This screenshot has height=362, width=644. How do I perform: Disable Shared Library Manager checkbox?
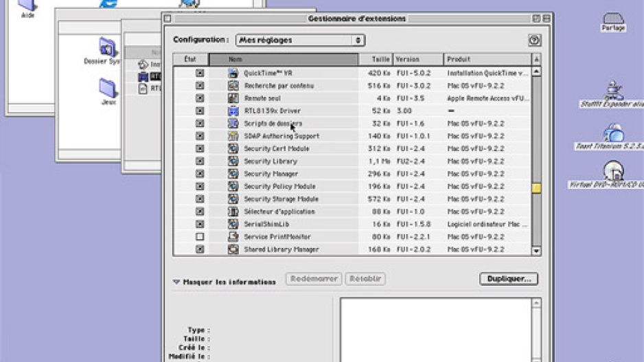(x=200, y=249)
